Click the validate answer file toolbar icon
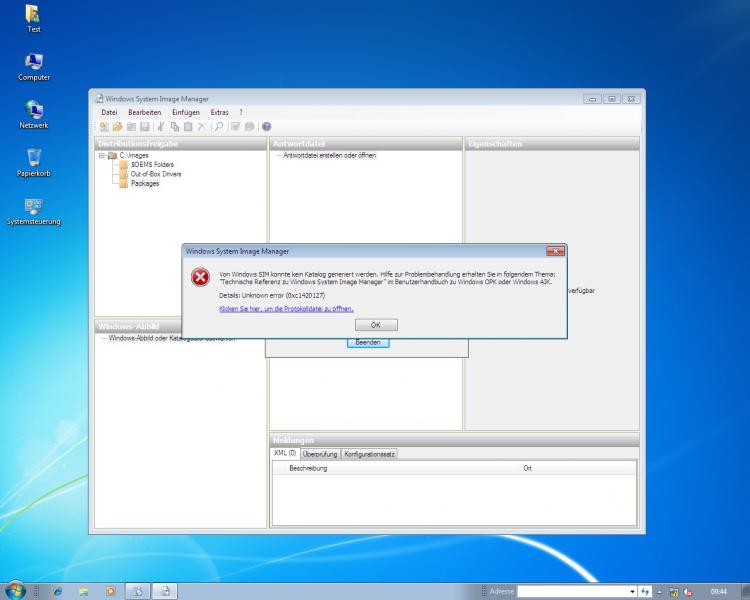Image resolution: width=750 pixels, height=600 pixels. (x=235, y=127)
